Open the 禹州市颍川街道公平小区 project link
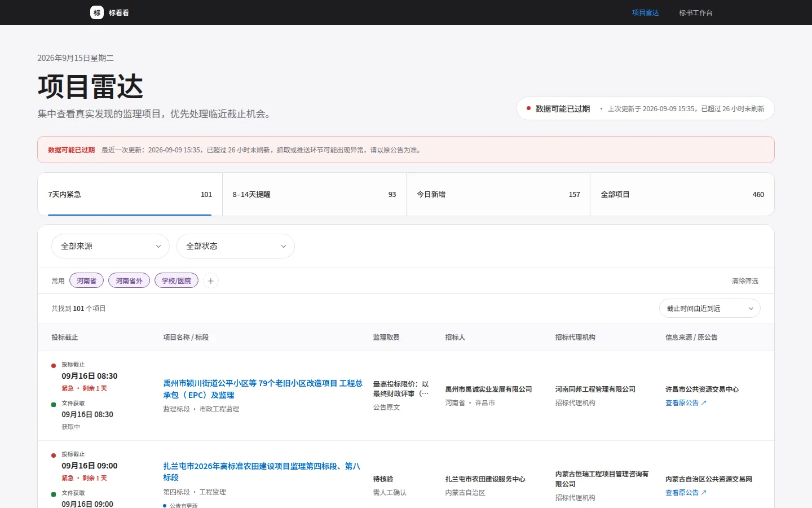The image size is (812, 508). pos(263,389)
